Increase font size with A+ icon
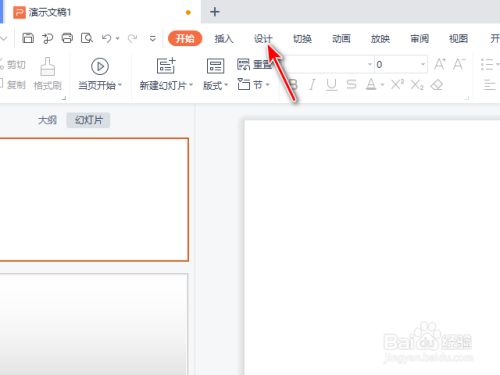Image resolution: width=500 pixels, height=375 pixels. [440, 64]
